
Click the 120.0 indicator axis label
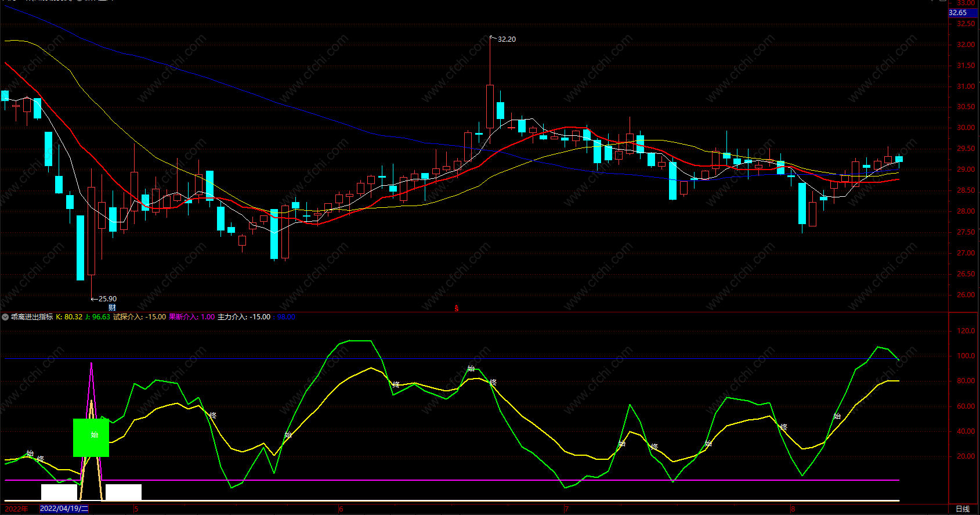pyautogui.click(x=965, y=331)
